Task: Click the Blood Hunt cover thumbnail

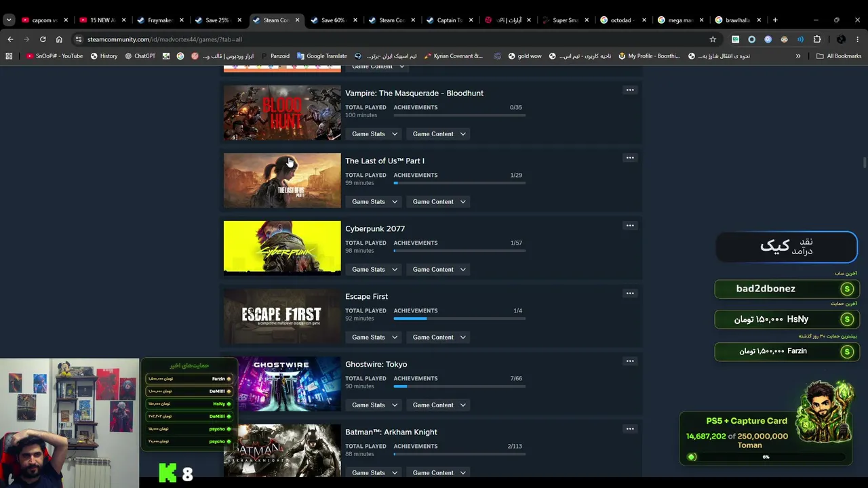Action: point(282,113)
